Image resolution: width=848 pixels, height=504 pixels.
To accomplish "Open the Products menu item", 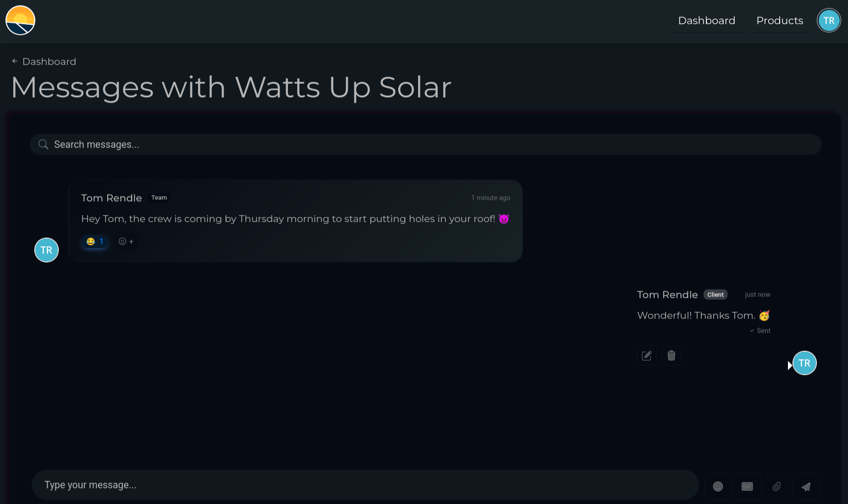I will (779, 20).
